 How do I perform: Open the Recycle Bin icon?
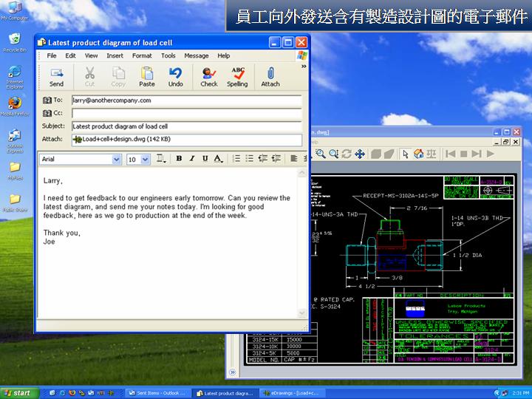coord(15,43)
